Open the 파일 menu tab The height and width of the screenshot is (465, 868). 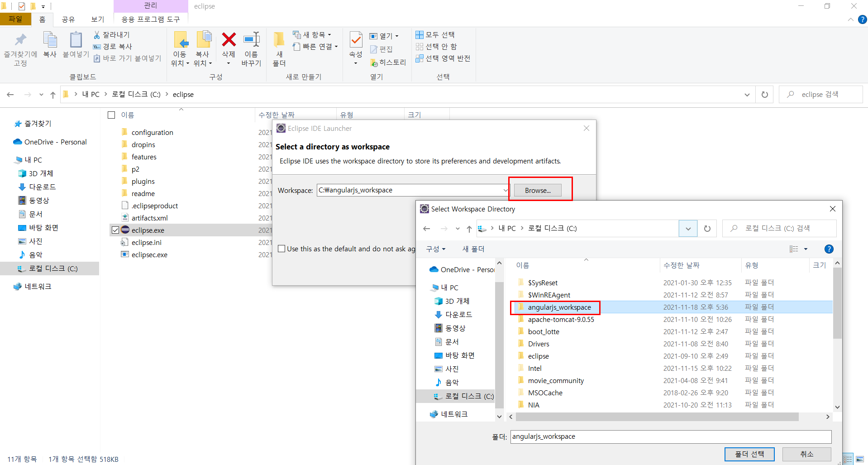pos(15,19)
